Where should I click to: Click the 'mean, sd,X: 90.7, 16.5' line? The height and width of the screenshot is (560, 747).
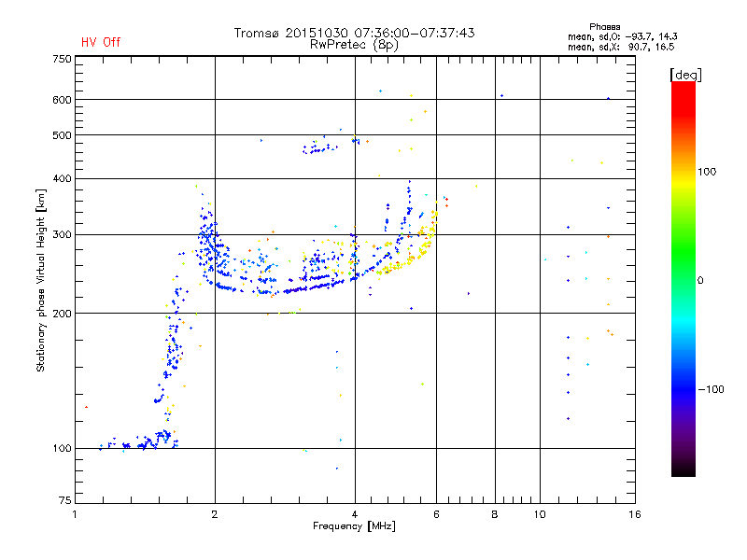[x=621, y=47]
